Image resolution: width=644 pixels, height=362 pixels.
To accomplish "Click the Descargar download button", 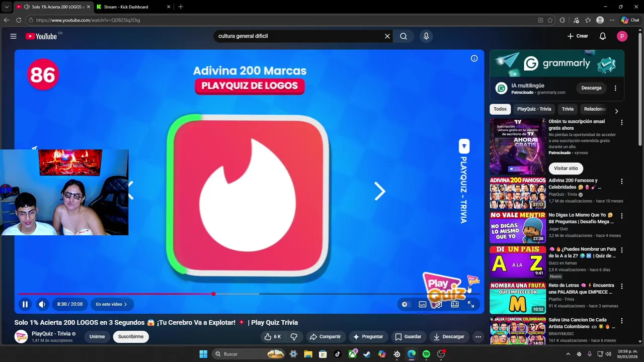I will [x=449, y=337].
